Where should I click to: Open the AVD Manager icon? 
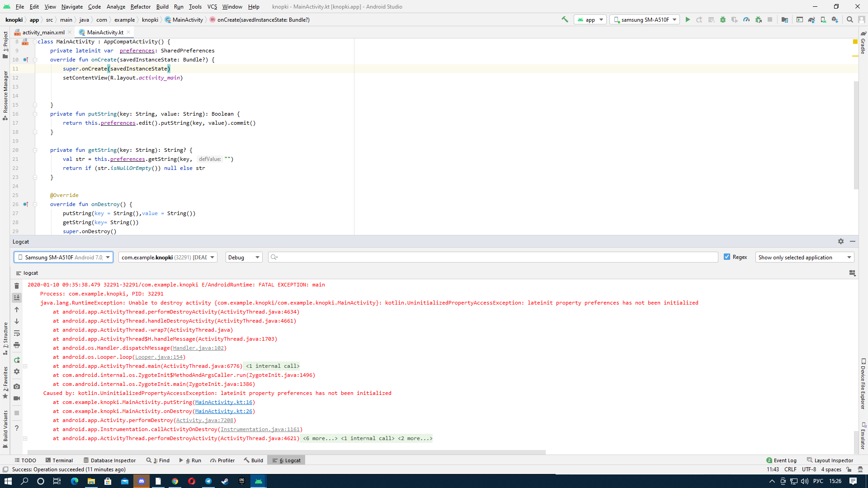tap(823, 19)
